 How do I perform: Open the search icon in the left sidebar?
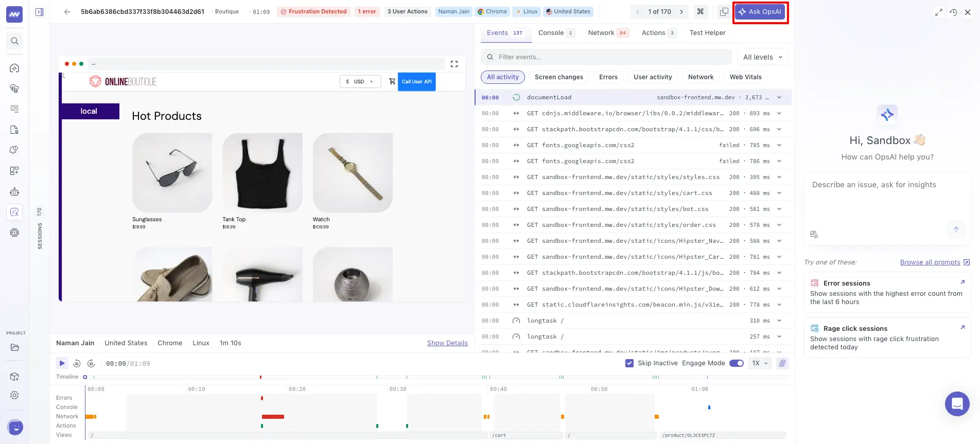coord(14,41)
